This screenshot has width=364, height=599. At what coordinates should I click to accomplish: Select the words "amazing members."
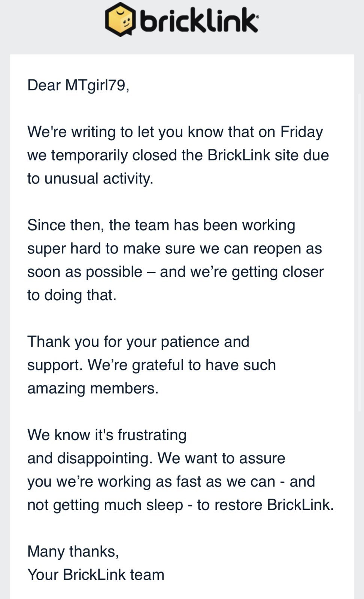93,388
